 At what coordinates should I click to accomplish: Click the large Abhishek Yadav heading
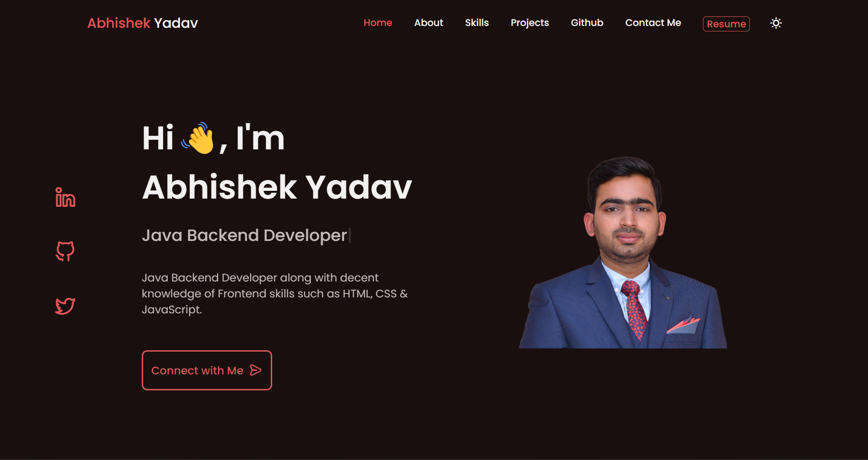point(277,187)
